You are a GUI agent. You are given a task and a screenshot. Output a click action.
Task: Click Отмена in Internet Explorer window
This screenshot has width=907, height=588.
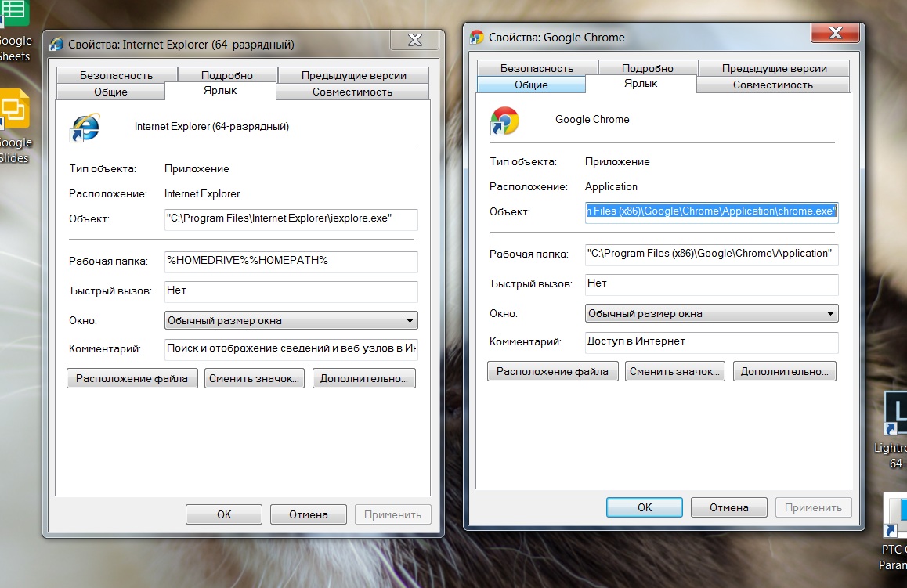point(309,514)
